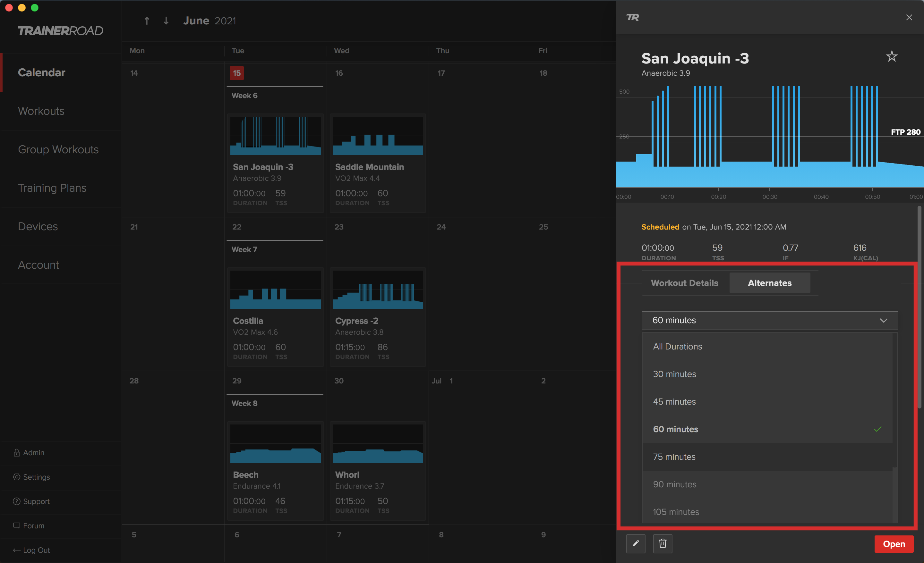Open Costilla workout card
Screen dimensions: 924x563
tap(275, 317)
